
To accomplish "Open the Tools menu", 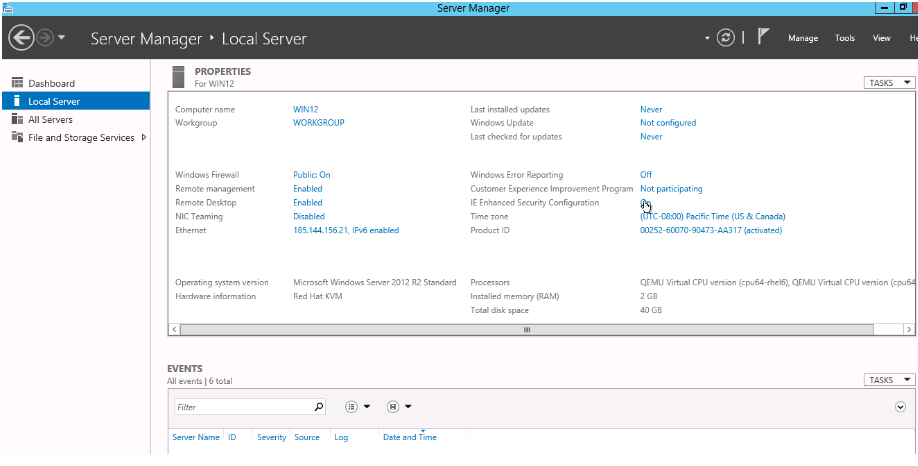I will click(845, 38).
